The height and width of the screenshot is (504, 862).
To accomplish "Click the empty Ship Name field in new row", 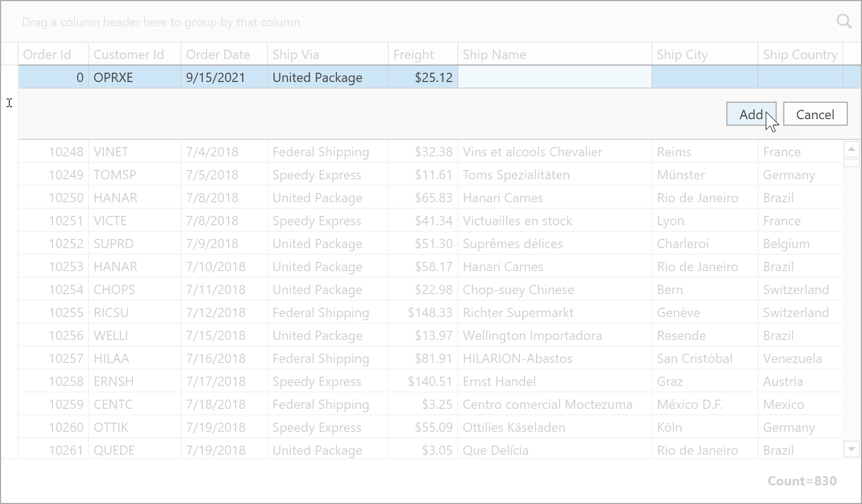I will 554,78.
